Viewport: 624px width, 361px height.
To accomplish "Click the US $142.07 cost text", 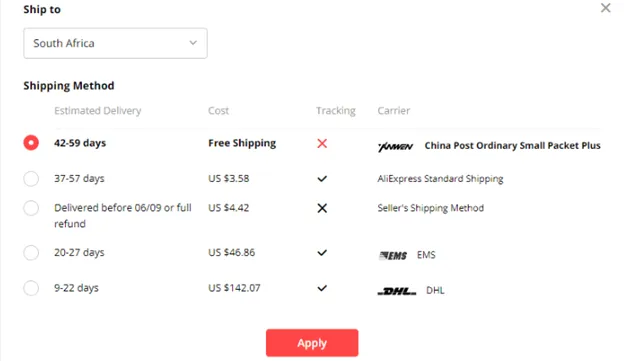I will (234, 288).
